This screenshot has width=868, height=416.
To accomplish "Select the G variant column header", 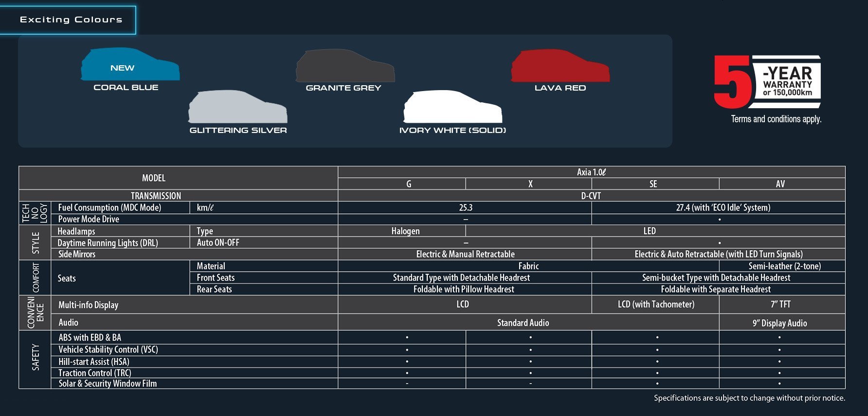I will pos(409,184).
